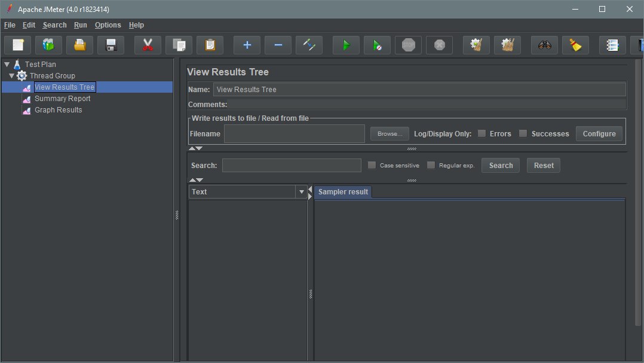
Task: Collapse search panel with arrows below Search
Action: (196, 179)
